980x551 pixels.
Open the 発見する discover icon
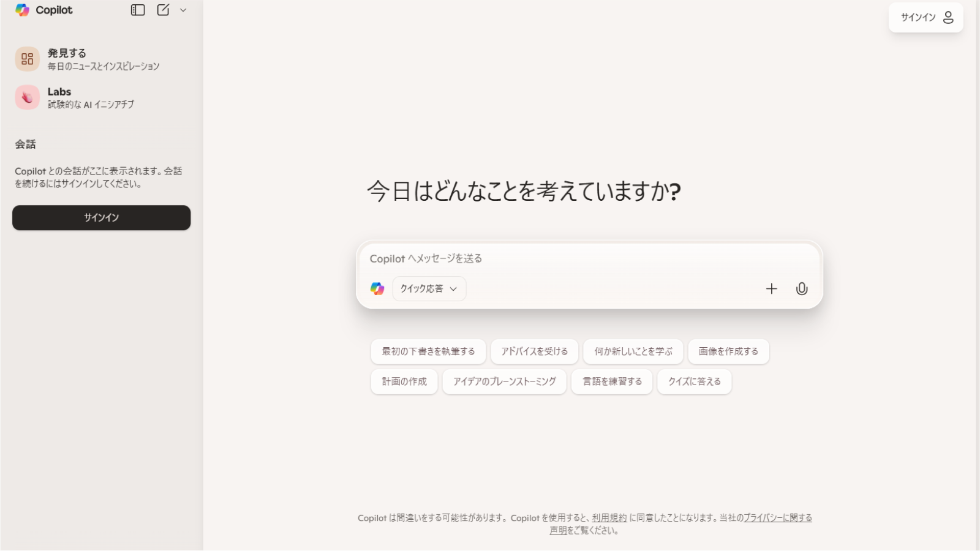(x=27, y=59)
